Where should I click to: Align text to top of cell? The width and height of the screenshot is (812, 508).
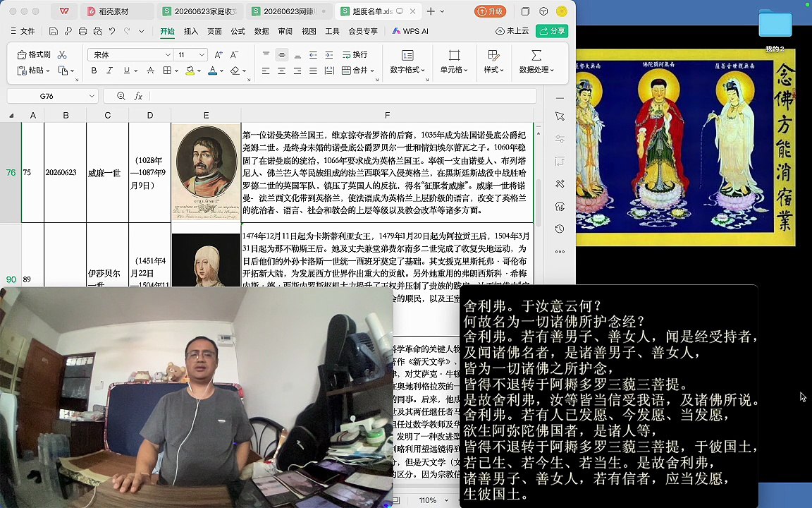[266, 54]
